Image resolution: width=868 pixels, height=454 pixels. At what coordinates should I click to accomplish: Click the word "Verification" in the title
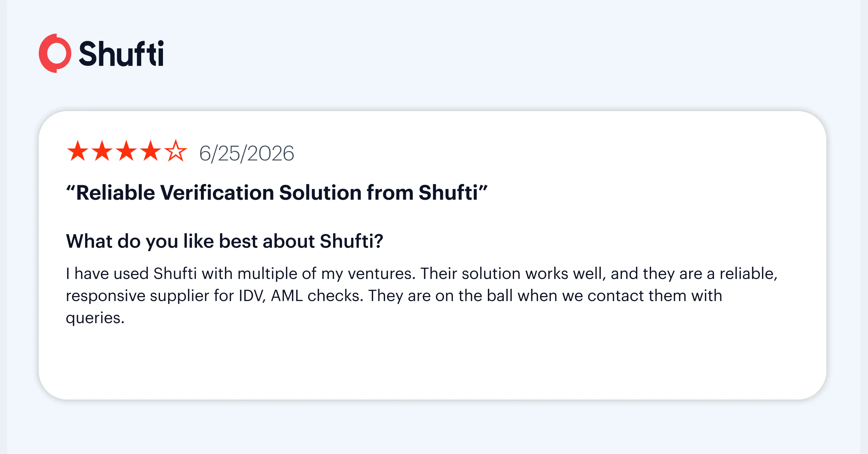[217, 193]
